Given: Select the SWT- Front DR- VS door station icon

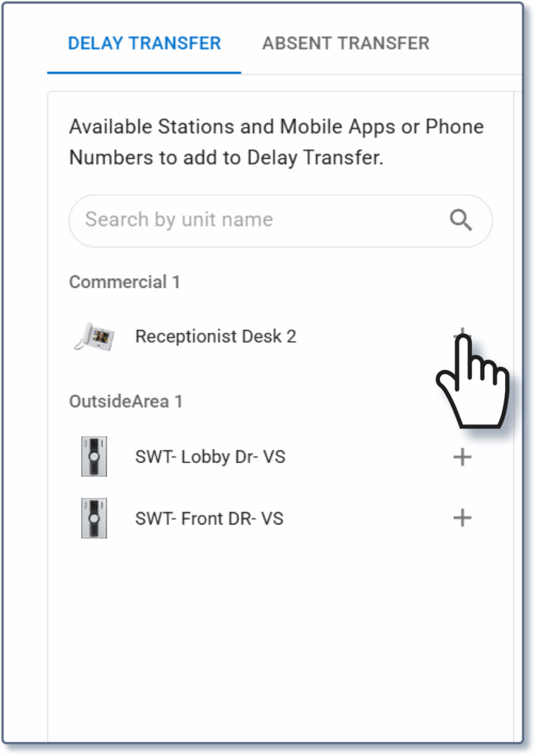Looking at the screenshot, I should [x=94, y=518].
